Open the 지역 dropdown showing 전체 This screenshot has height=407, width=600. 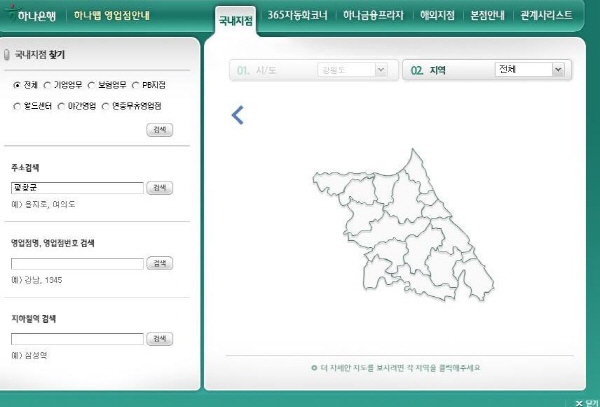[530, 70]
